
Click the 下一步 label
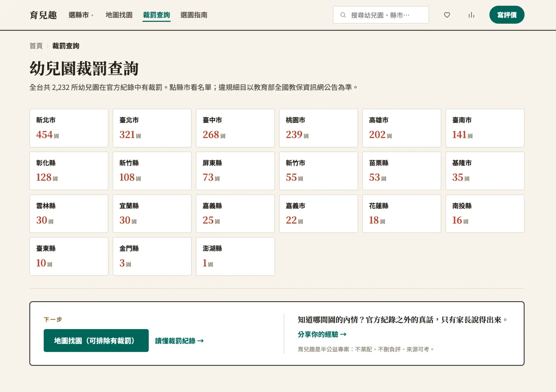click(x=53, y=319)
